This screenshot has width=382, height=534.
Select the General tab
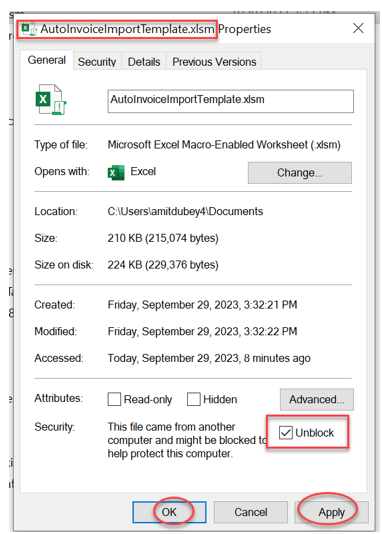coord(47,60)
